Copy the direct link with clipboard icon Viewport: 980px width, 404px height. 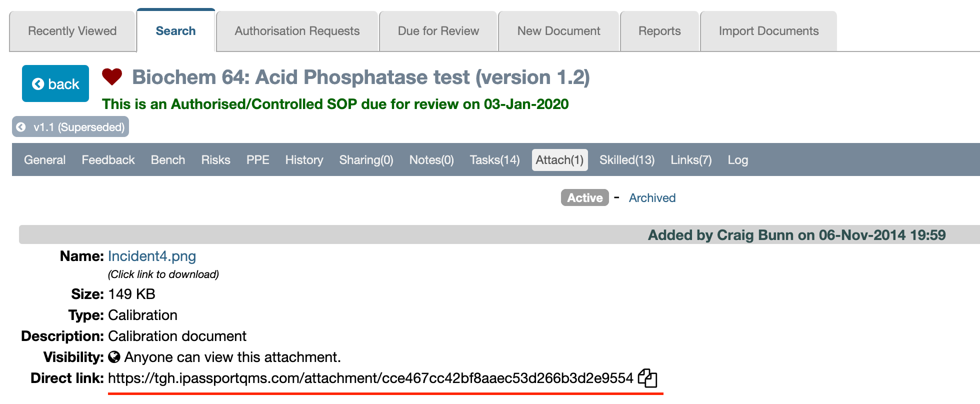[x=647, y=378]
